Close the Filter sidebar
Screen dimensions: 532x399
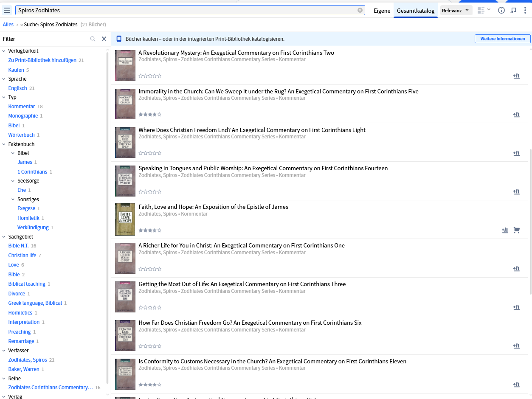pos(104,39)
